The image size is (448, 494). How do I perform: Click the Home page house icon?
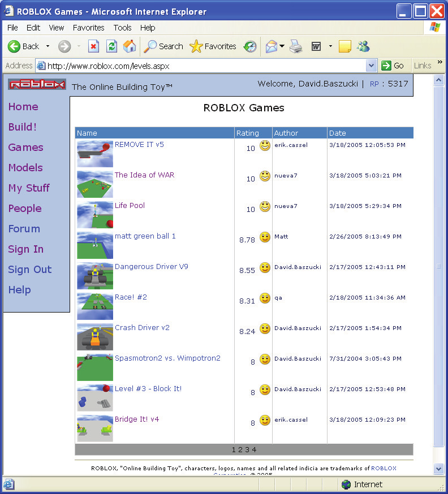point(130,46)
